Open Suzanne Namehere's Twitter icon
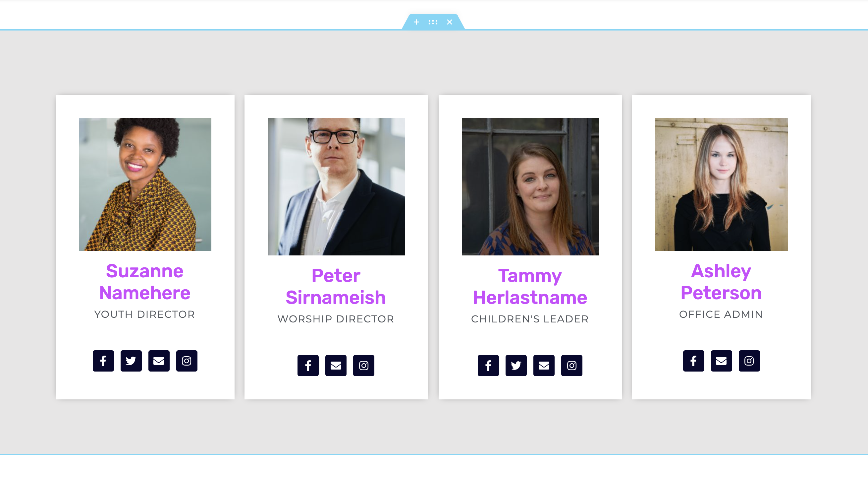868x483 pixels. tap(131, 361)
